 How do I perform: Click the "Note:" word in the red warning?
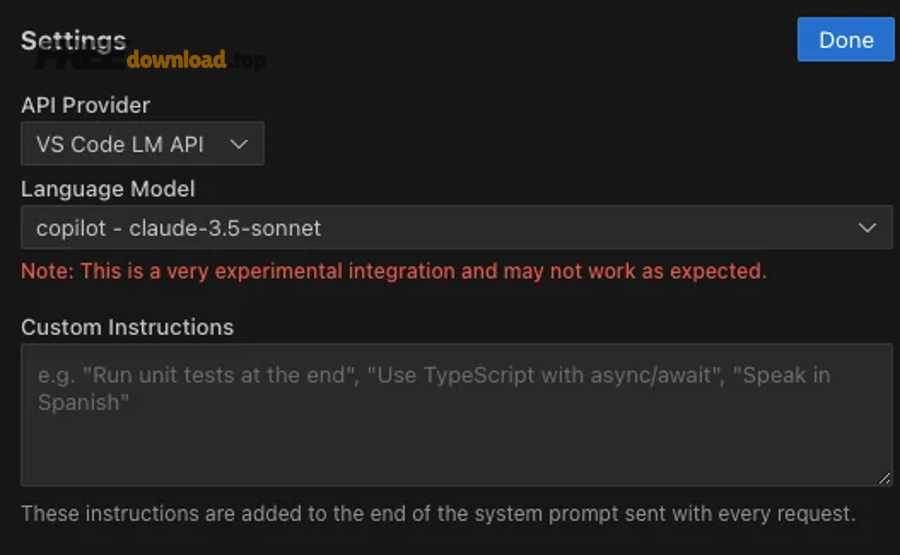48,271
